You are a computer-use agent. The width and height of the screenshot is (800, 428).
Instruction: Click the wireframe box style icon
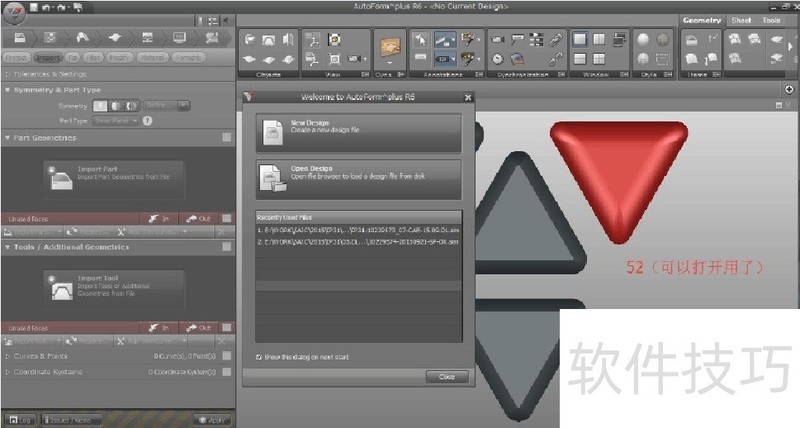tap(663, 59)
